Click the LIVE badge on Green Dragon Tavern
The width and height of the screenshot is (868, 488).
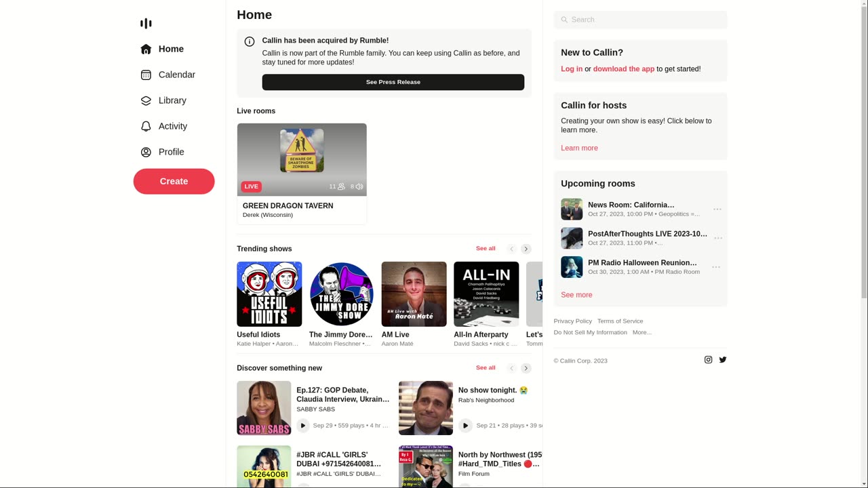click(x=252, y=186)
